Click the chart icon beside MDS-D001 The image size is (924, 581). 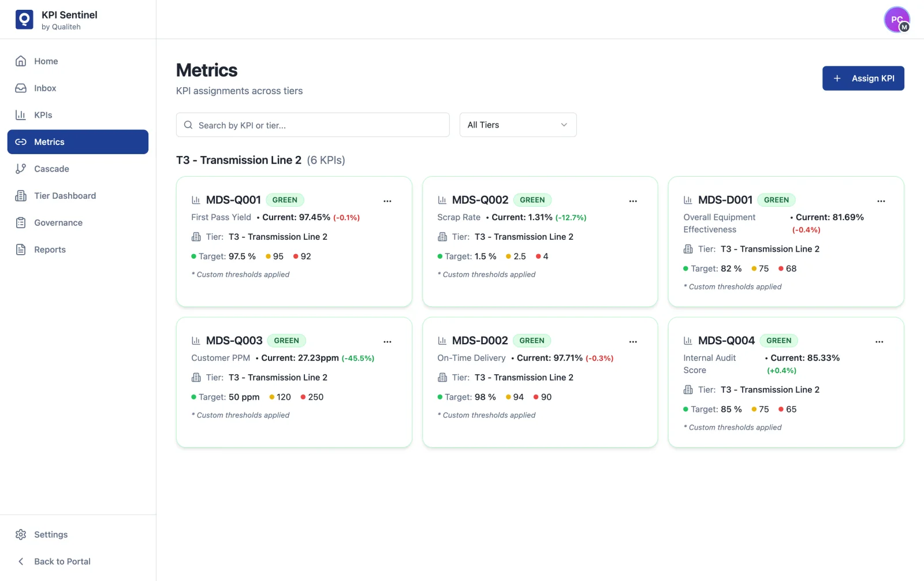(x=688, y=200)
